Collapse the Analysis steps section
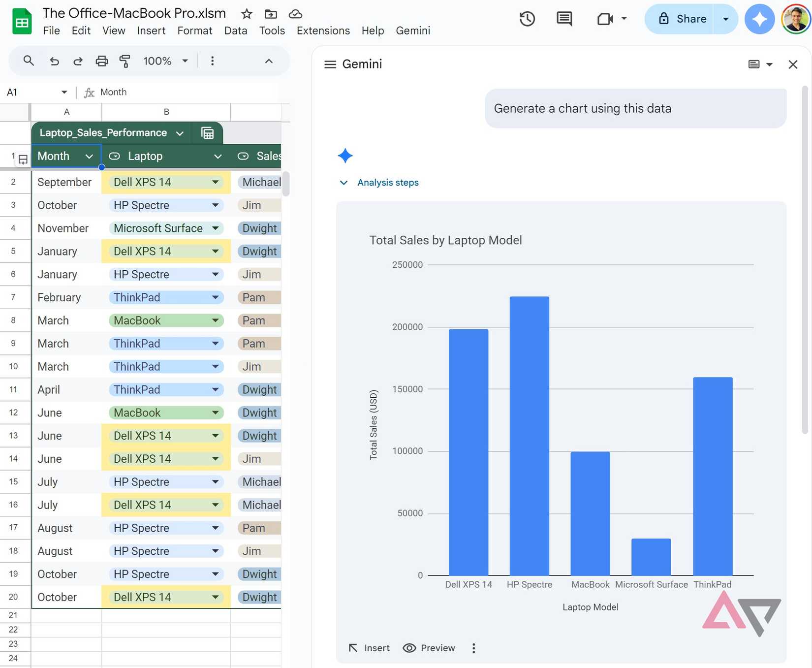Image resolution: width=812 pixels, height=668 pixels. (344, 183)
